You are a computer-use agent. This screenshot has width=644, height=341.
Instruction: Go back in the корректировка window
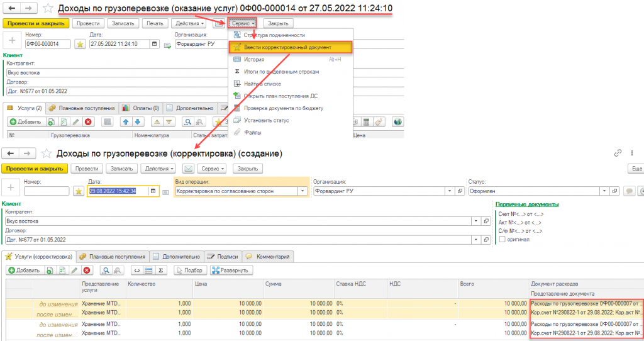point(11,154)
